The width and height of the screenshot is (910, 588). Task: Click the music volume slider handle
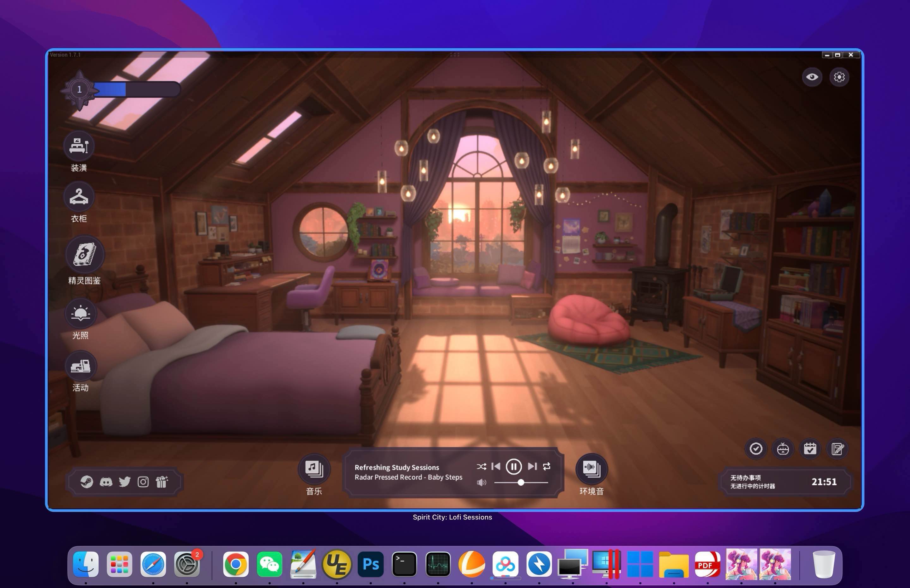521,483
